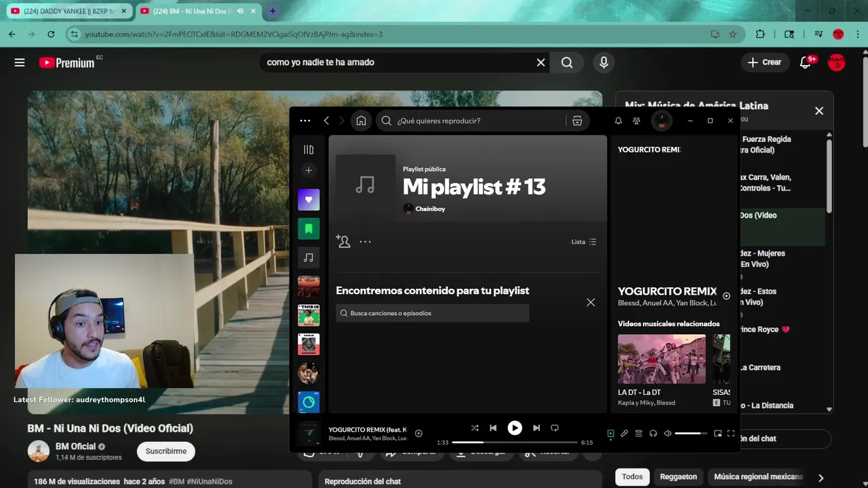
Task: Adjust the Spotify volume slider
Action: coord(691,433)
